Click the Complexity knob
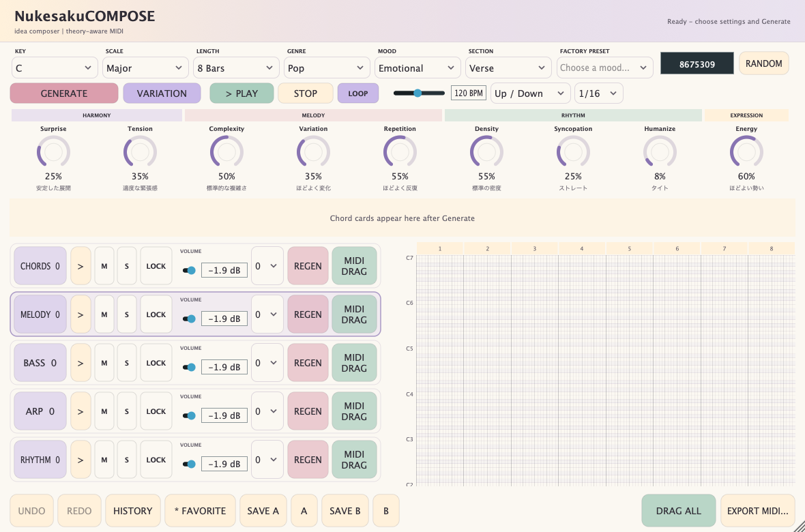The image size is (805, 532). (226, 152)
